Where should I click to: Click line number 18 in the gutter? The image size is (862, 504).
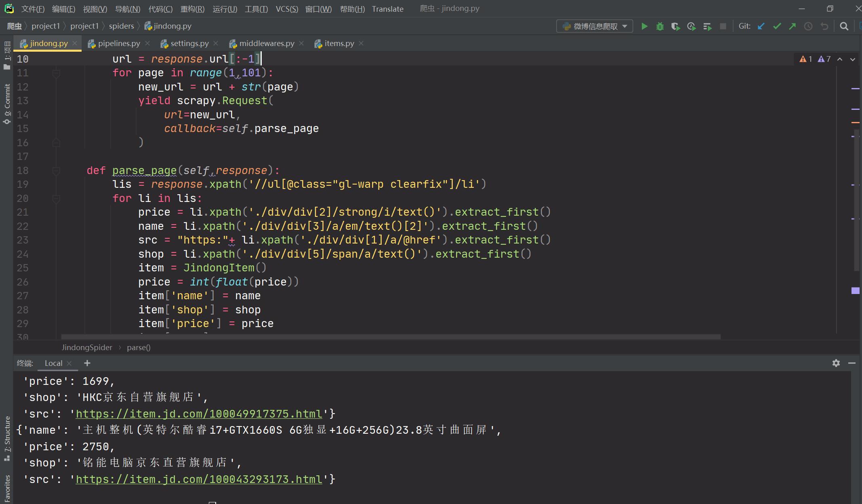(23, 171)
